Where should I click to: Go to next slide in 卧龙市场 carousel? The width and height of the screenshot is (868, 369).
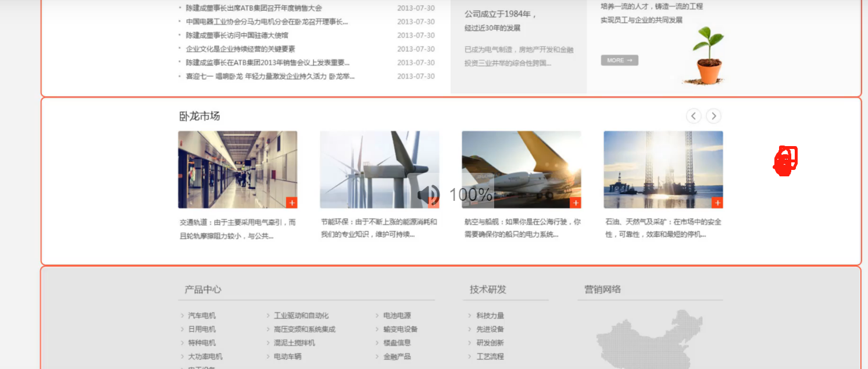pyautogui.click(x=713, y=116)
